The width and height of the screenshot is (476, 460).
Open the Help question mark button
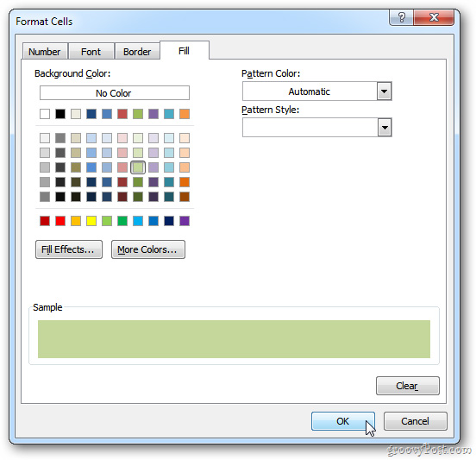(x=401, y=17)
